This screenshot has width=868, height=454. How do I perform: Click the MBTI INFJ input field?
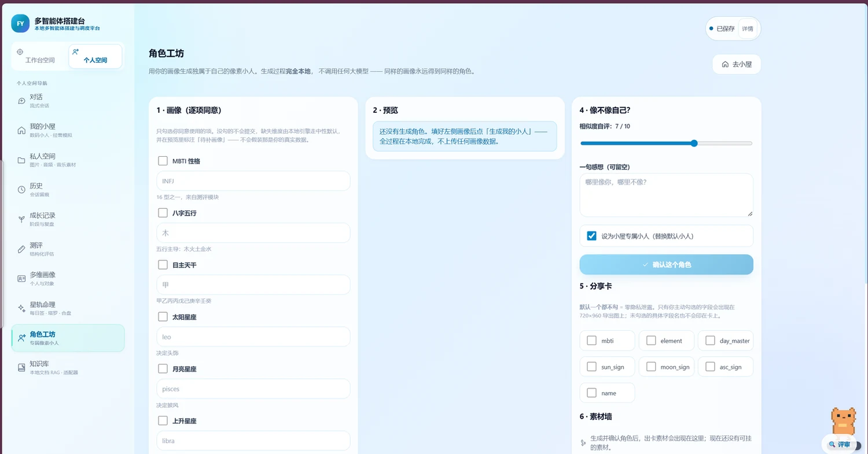tap(253, 181)
